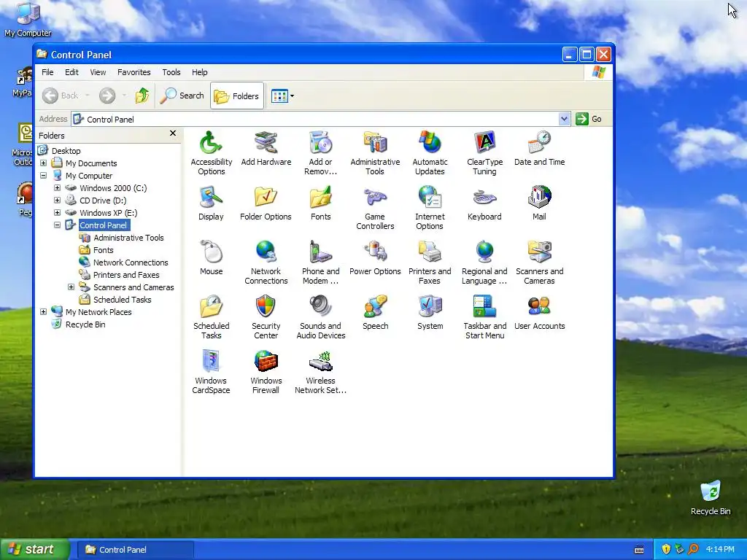Screen dimensions: 747x560
Task: Select Security Center icon
Action: click(x=266, y=318)
